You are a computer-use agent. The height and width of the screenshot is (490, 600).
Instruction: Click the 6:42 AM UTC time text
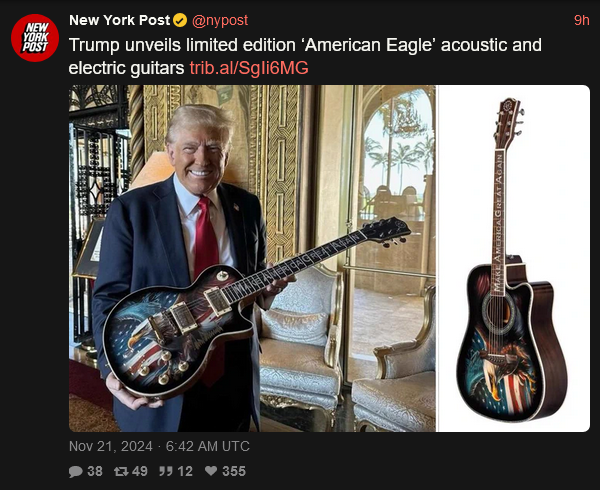(207, 446)
